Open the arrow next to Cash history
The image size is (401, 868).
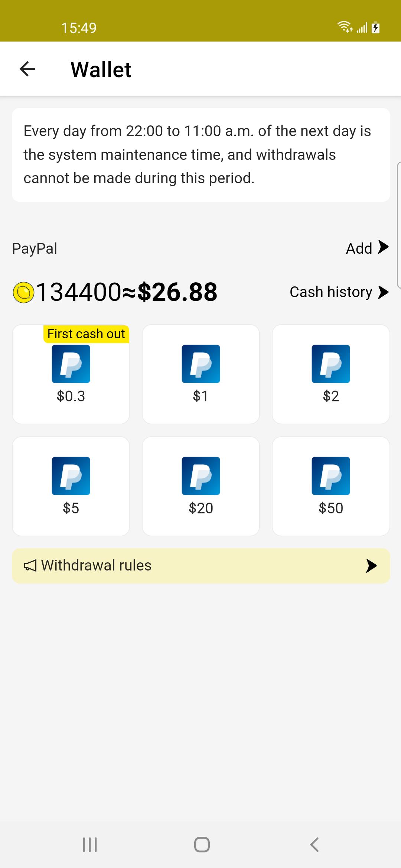pyautogui.click(x=383, y=292)
